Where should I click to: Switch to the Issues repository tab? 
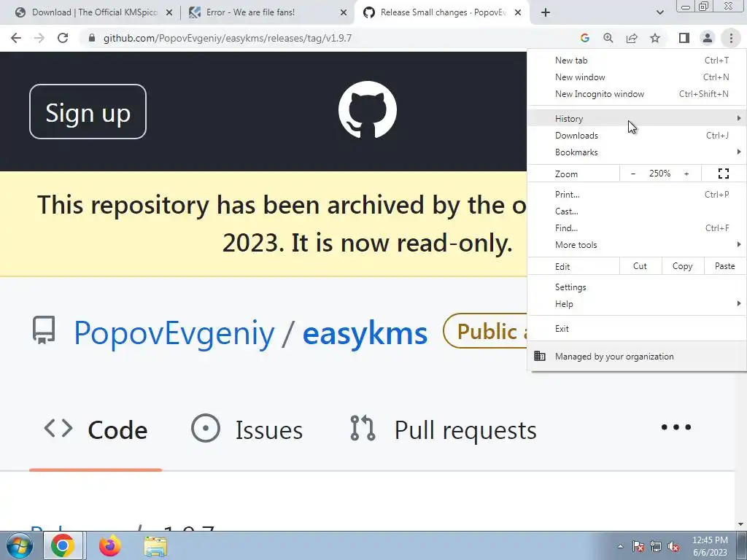click(x=247, y=429)
